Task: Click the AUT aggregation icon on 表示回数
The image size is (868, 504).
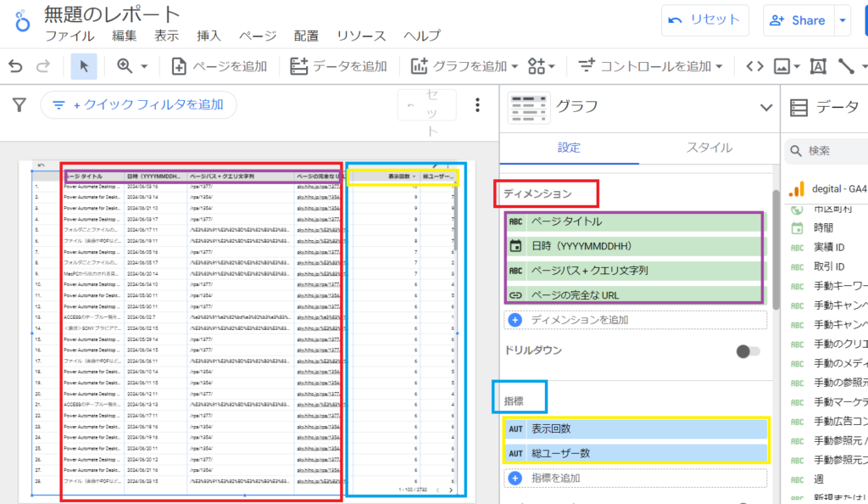Action: pos(515,428)
